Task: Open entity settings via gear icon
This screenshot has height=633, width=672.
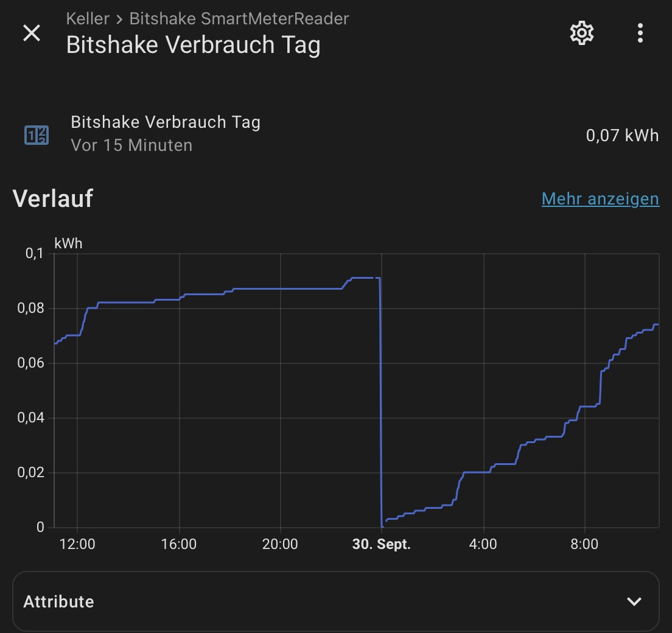Action: click(581, 33)
